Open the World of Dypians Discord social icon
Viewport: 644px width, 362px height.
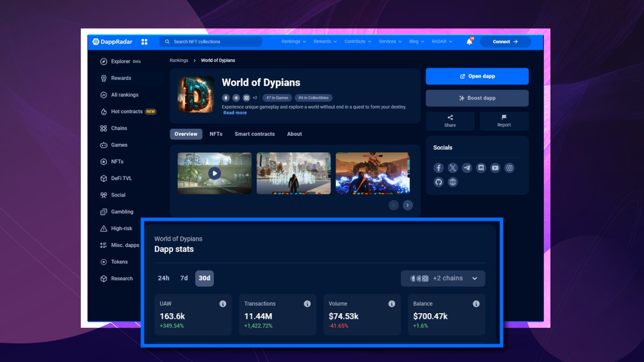481,168
